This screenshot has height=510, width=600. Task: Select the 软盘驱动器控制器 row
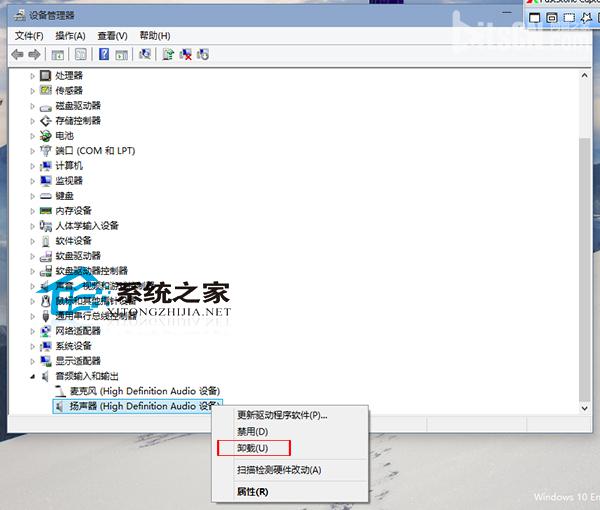tap(92, 270)
